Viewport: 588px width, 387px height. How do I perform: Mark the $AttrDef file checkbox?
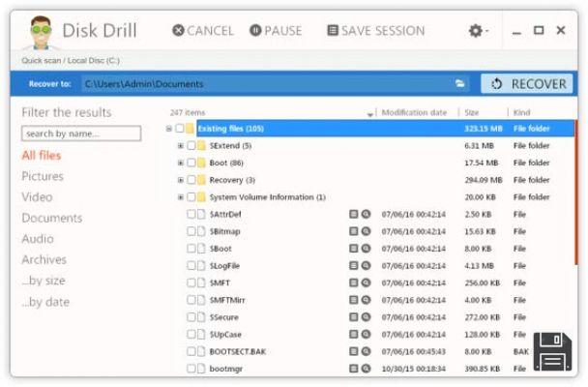tap(191, 214)
